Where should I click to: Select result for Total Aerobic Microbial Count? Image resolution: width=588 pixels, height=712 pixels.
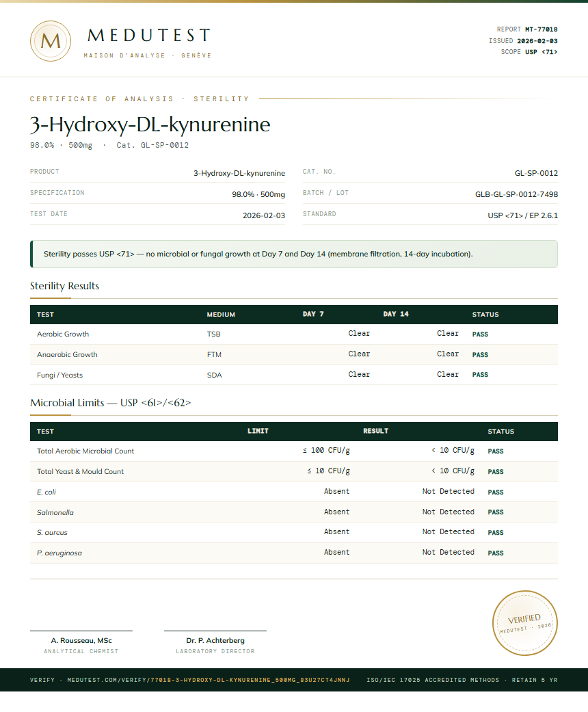click(x=453, y=451)
